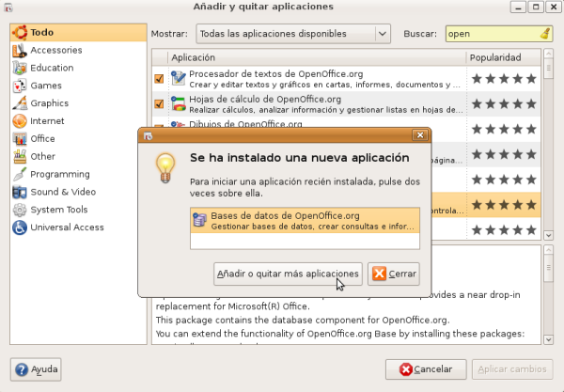Click Añadir o quitar más aplicaciones button
This screenshot has width=564, height=392.
click(x=288, y=274)
